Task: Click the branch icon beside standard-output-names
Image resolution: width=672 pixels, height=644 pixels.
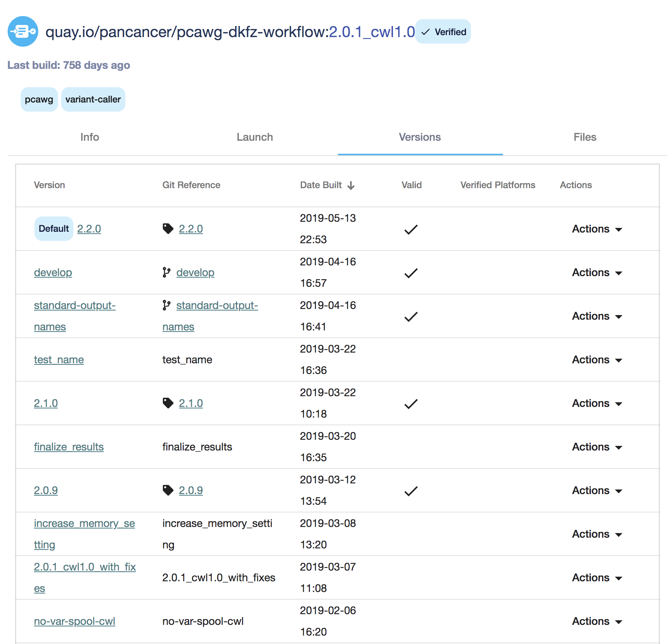Action: [166, 305]
